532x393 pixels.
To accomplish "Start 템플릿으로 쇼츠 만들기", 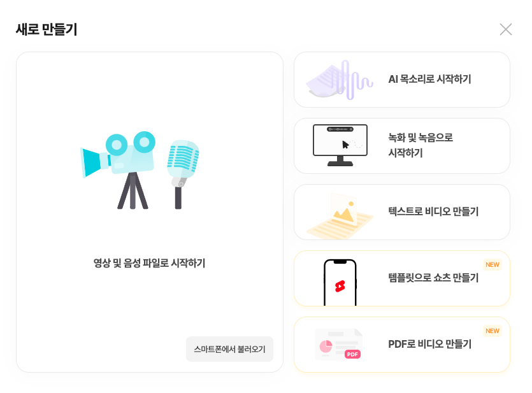I will pos(402,278).
